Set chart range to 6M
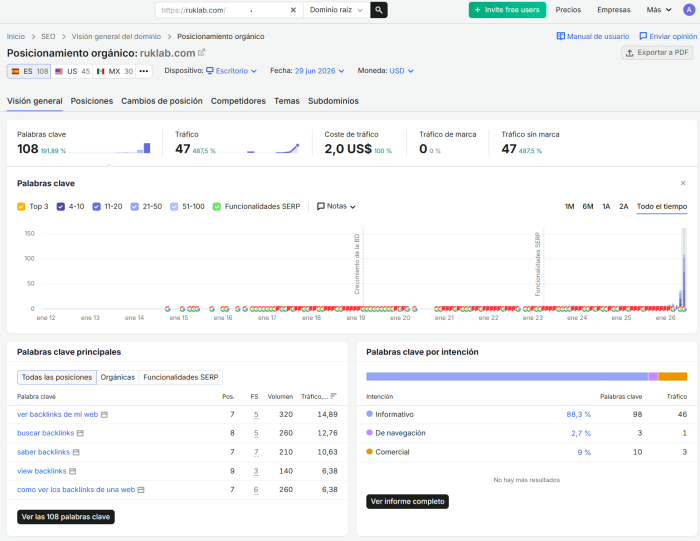The image size is (700, 541). [x=588, y=206]
